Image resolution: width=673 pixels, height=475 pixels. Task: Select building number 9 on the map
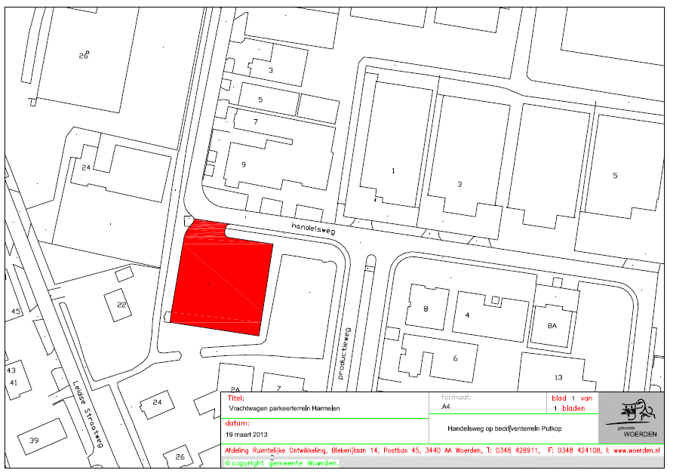(242, 162)
